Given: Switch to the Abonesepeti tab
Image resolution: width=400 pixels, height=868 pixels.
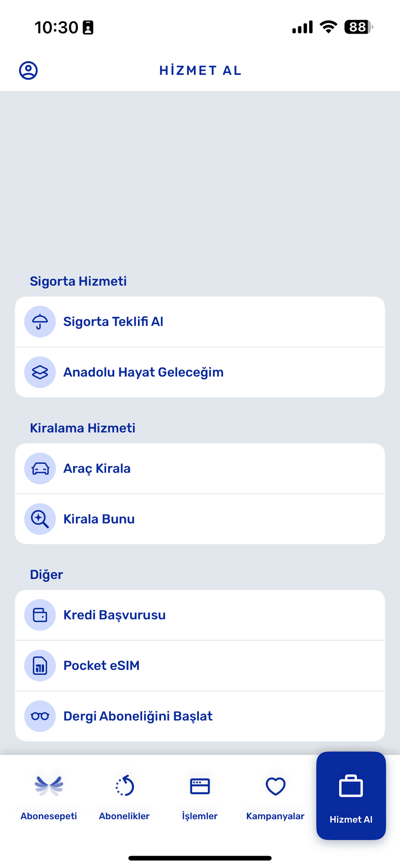Looking at the screenshot, I should pos(49,796).
